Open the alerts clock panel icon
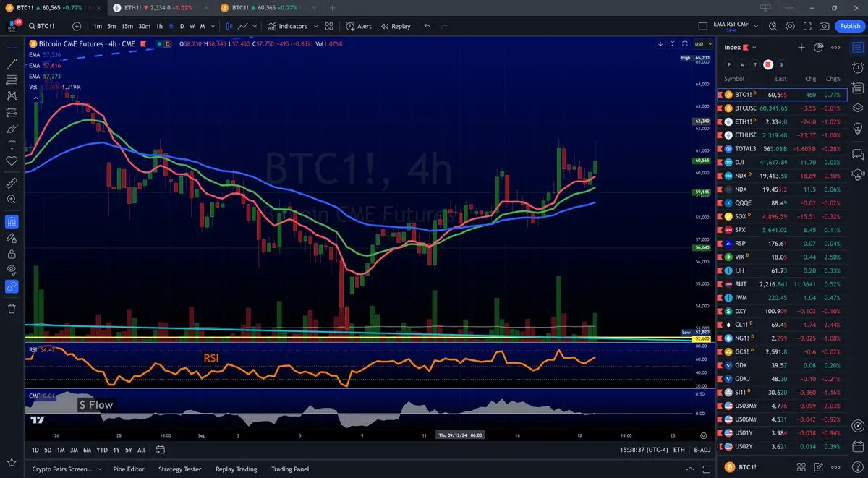This screenshot has height=478, width=868. [858, 69]
